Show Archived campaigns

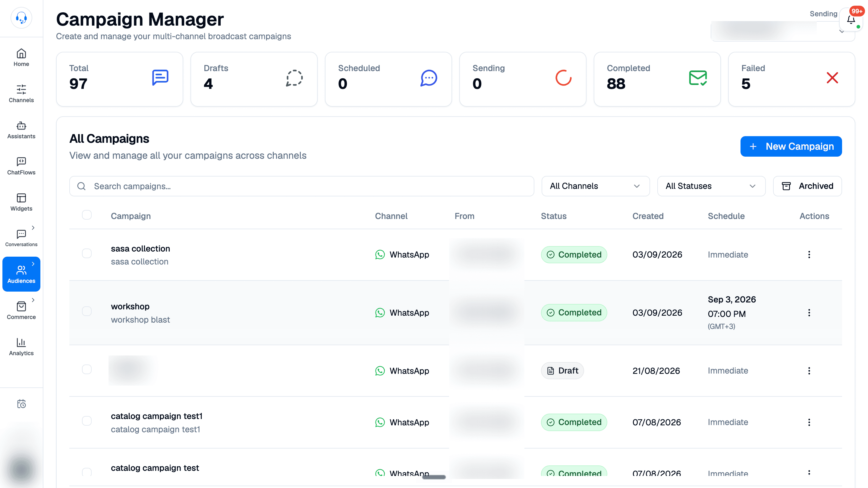807,186
